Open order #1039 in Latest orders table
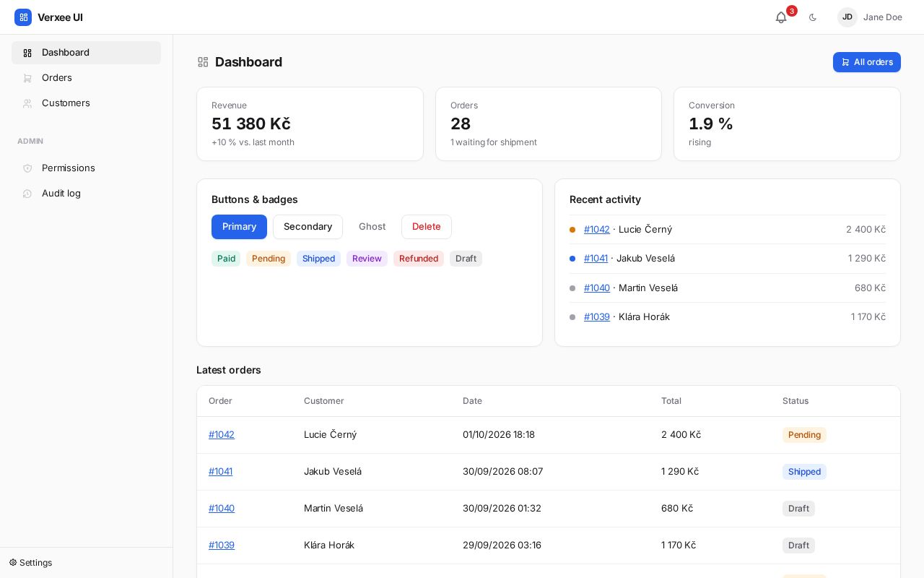Screen dimensions: 924x578 coord(222,545)
